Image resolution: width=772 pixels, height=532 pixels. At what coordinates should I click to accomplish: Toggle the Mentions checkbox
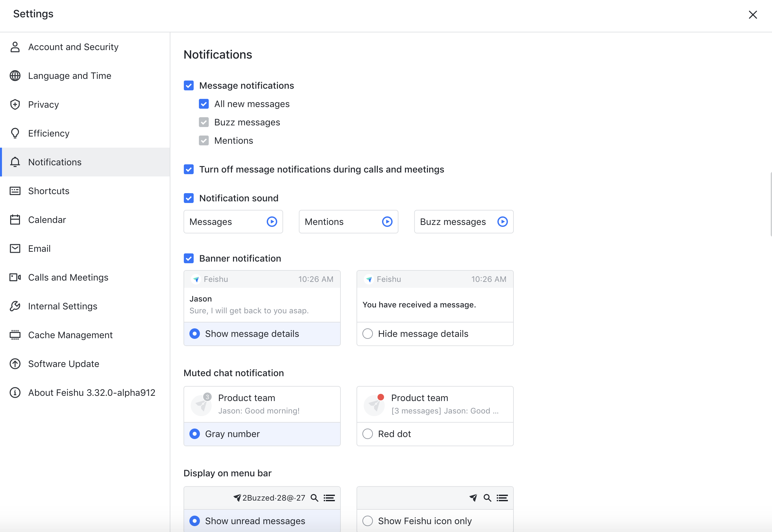coord(204,141)
